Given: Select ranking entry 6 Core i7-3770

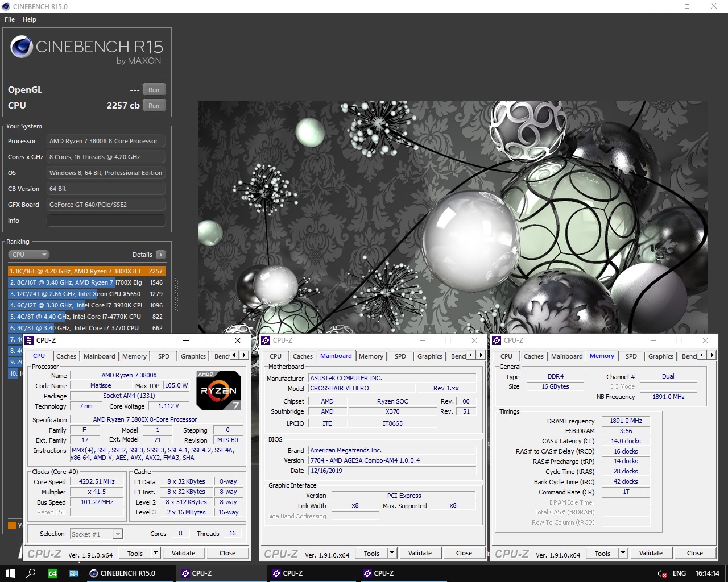Looking at the screenshot, I should coord(86,328).
